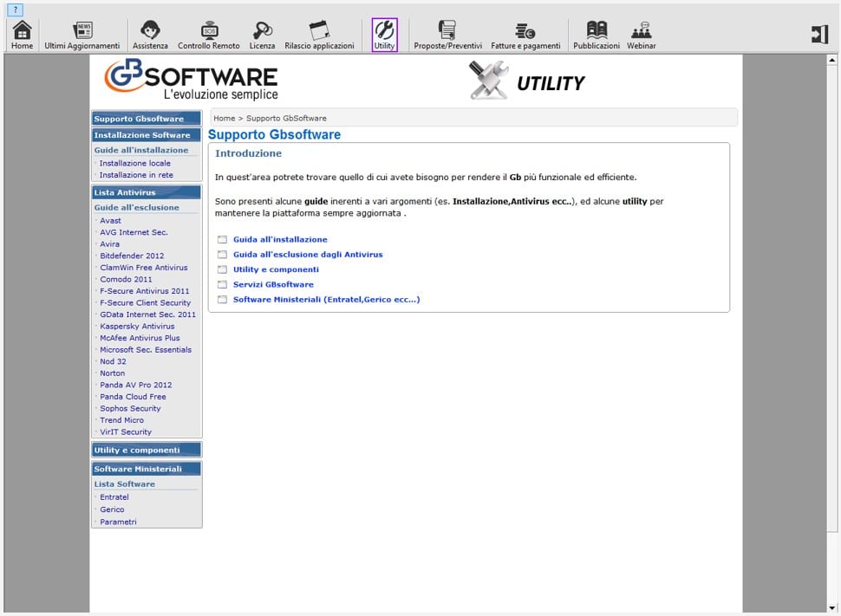841x616 pixels.
Task: Click the scrollbar up arrow
Action: (831, 60)
